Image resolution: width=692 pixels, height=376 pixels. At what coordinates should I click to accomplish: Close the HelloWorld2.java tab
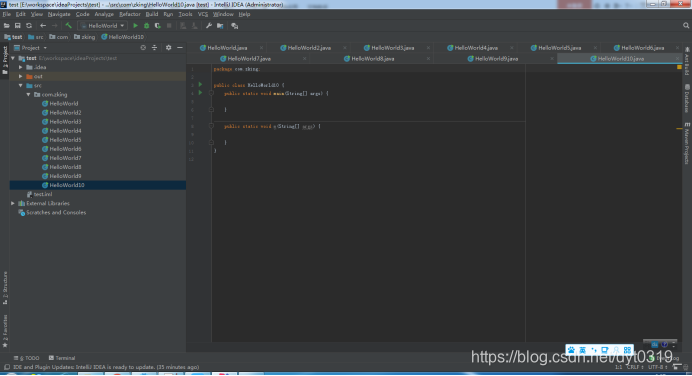point(345,48)
